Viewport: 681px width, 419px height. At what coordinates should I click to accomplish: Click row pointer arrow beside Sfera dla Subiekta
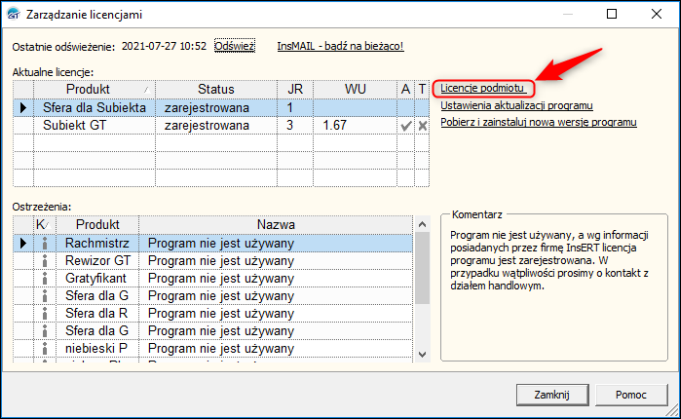(23, 108)
